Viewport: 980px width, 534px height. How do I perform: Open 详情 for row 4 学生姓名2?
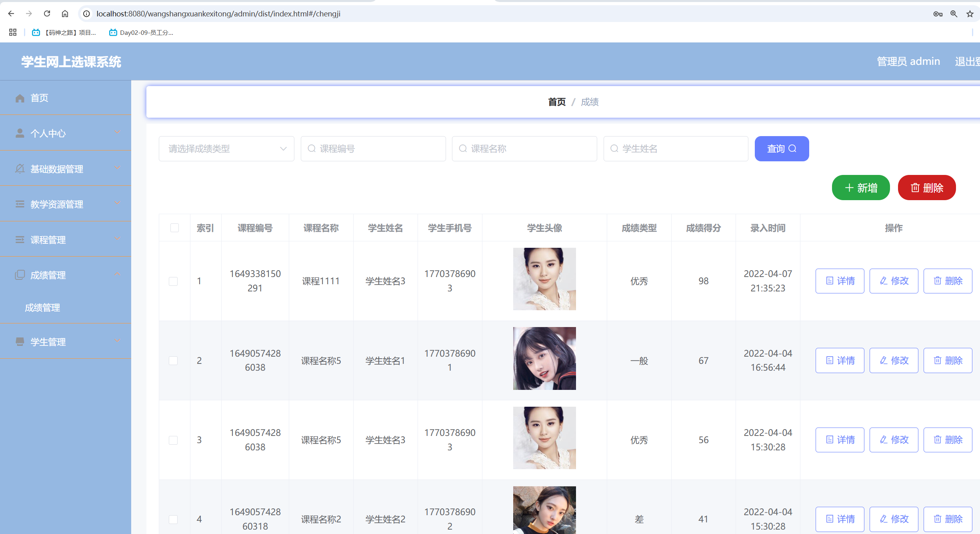(840, 519)
